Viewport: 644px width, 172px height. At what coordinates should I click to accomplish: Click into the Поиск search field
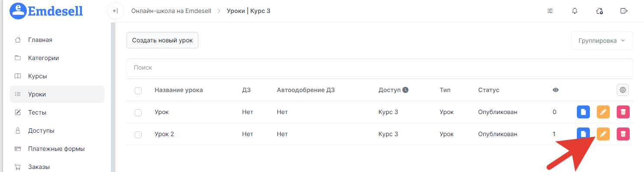tap(379, 68)
